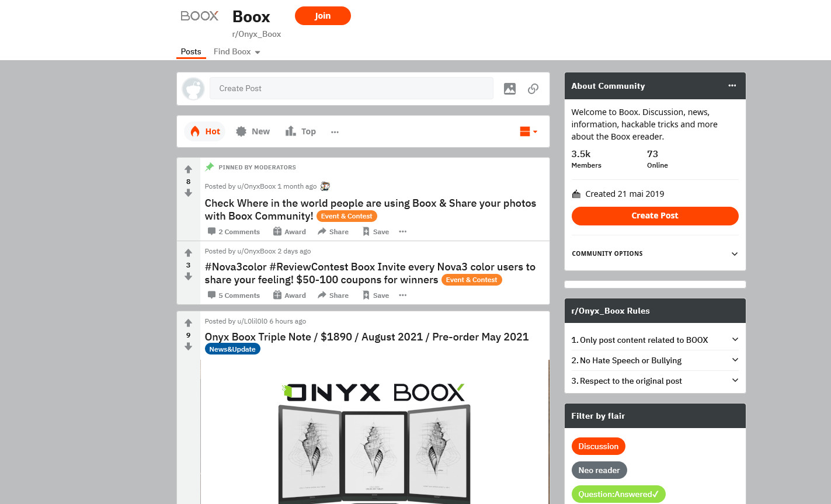
Task: Expand rule 1 Only post content related to BOOX
Action: 655,340
